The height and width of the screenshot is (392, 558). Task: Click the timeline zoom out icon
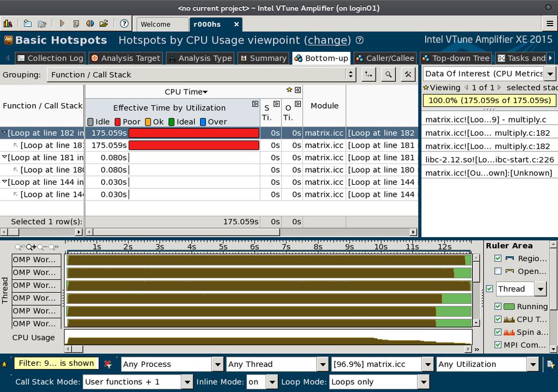(x=42, y=247)
